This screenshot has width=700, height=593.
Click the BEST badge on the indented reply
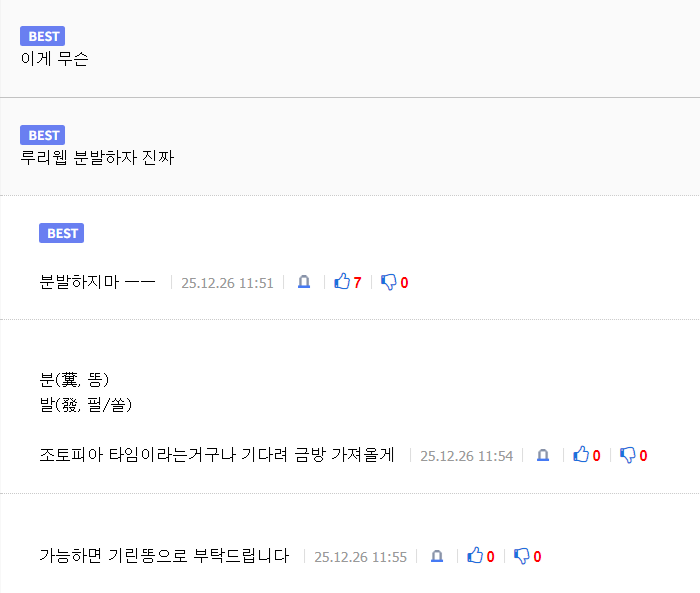[61, 233]
